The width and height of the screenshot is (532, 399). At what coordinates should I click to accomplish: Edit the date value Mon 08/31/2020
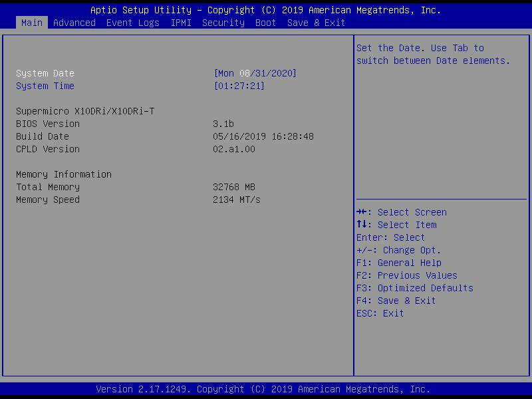click(255, 73)
